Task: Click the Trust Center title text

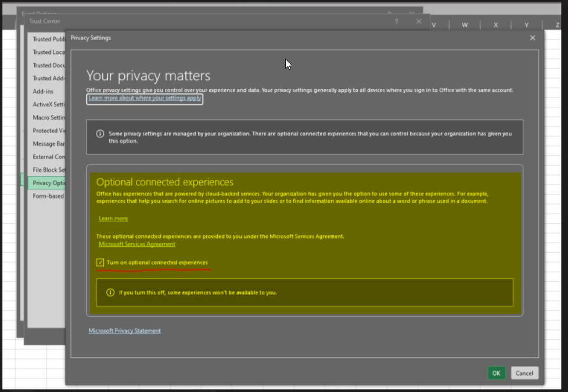Action: click(x=45, y=21)
